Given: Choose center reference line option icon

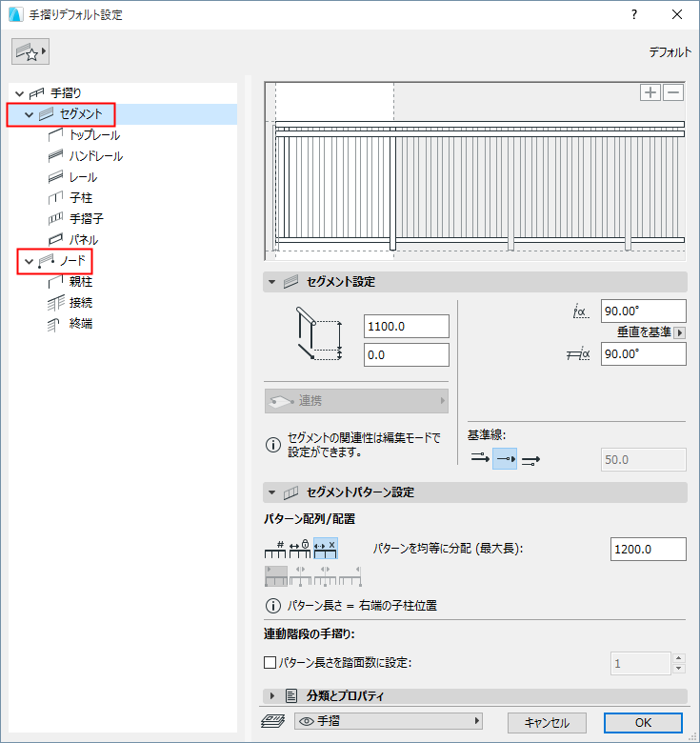Looking at the screenshot, I should click(505, 459).
